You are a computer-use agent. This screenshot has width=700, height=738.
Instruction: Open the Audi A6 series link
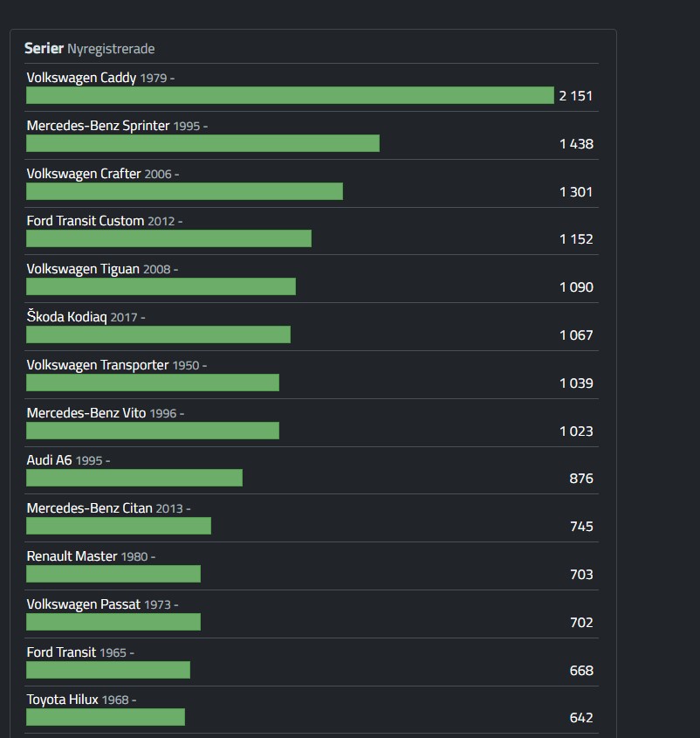click(x=49, y=460)
